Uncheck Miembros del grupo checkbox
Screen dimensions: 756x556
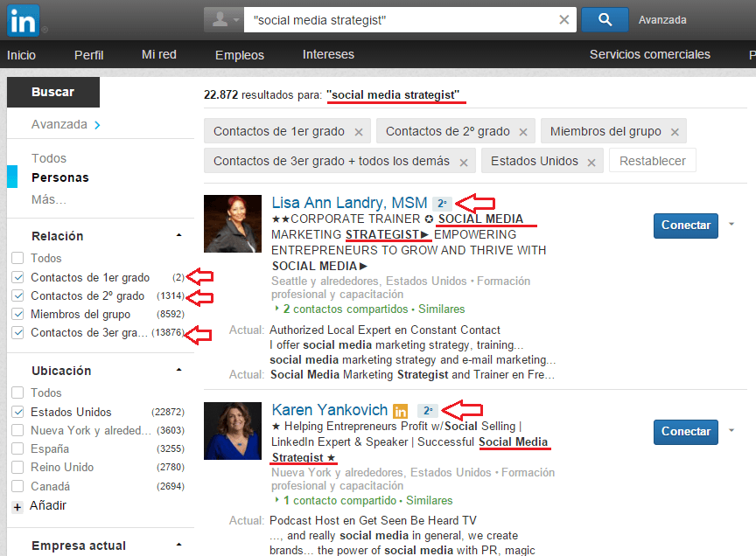[x=17, y=314]
